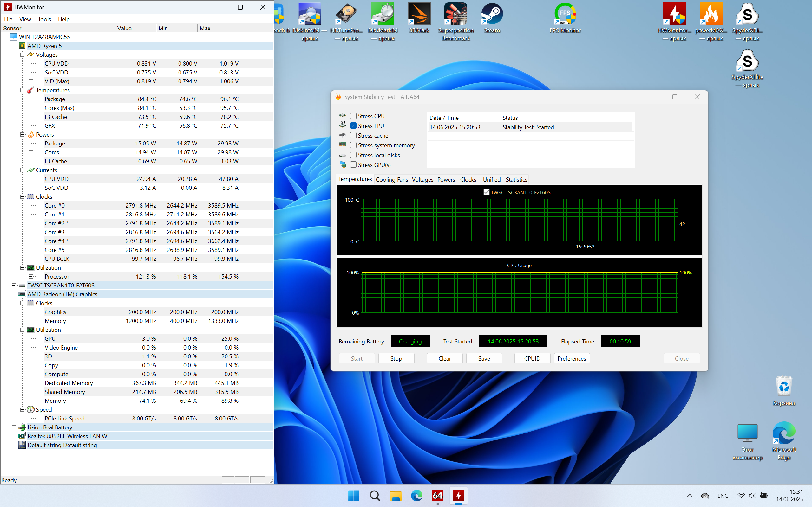Click the AIDA64 icon in the taskbar

tap(437, 495)
